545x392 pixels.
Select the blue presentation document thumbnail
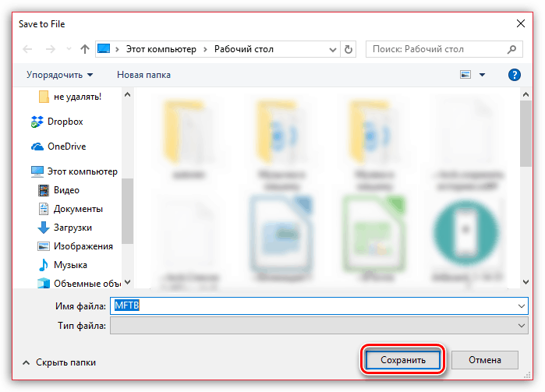[282, 235]
